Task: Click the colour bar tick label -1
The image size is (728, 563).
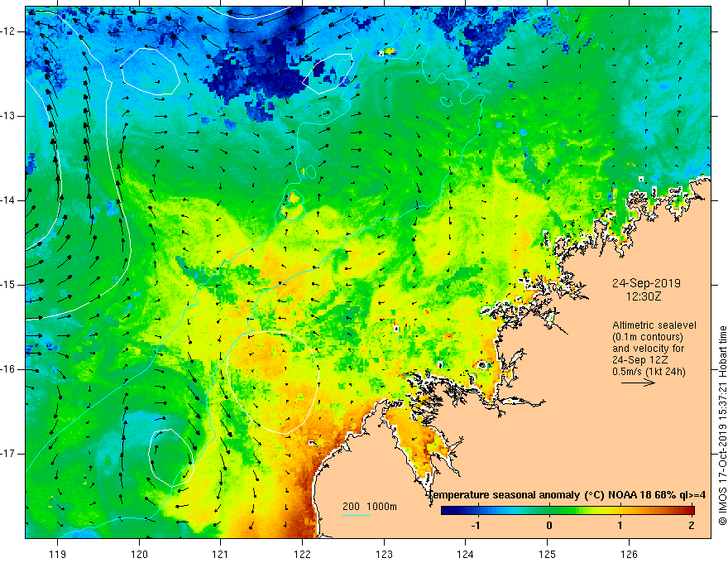Action: pyautogui.click(x=476, y=526)
